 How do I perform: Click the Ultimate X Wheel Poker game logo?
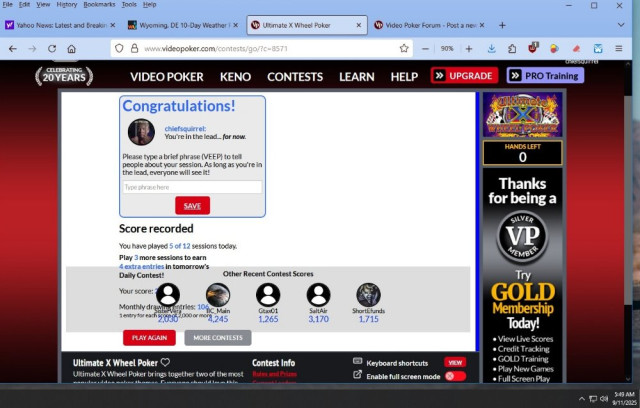(x=522, y=115)
